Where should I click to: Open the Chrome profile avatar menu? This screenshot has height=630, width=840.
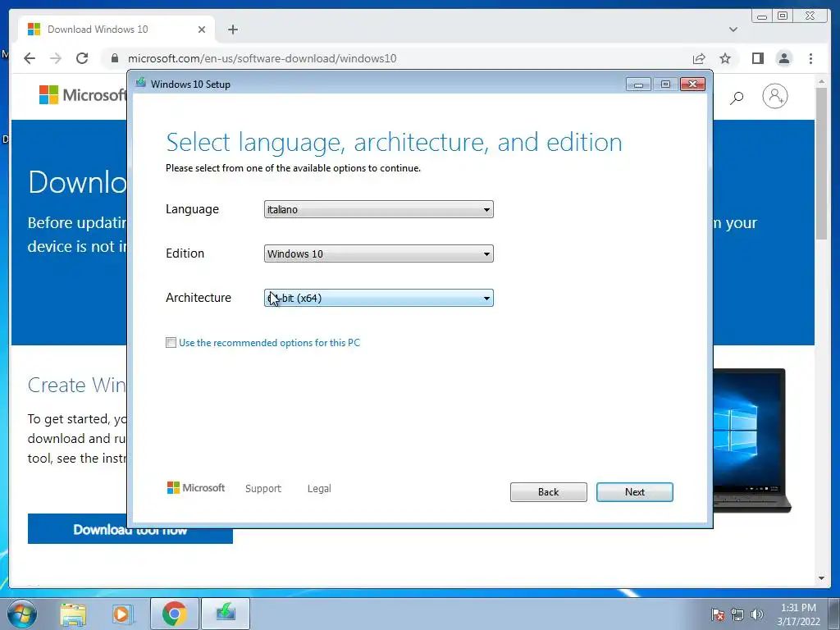783,58
